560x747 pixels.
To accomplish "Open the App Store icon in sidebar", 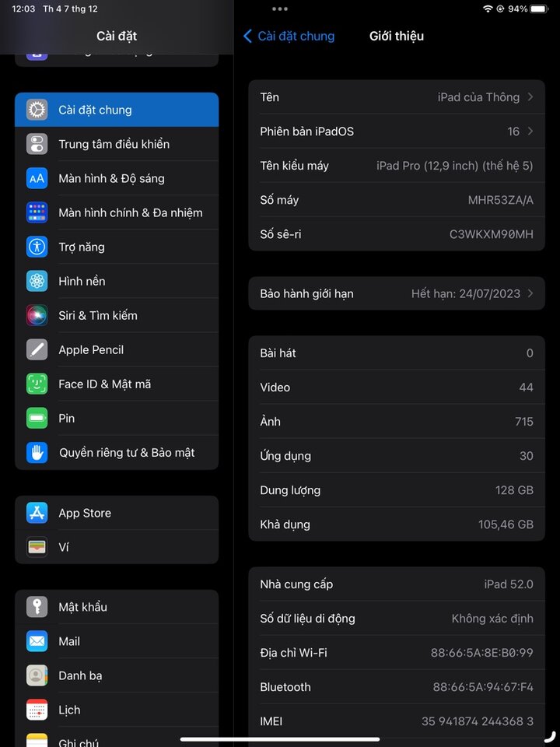I will point(37,513).
